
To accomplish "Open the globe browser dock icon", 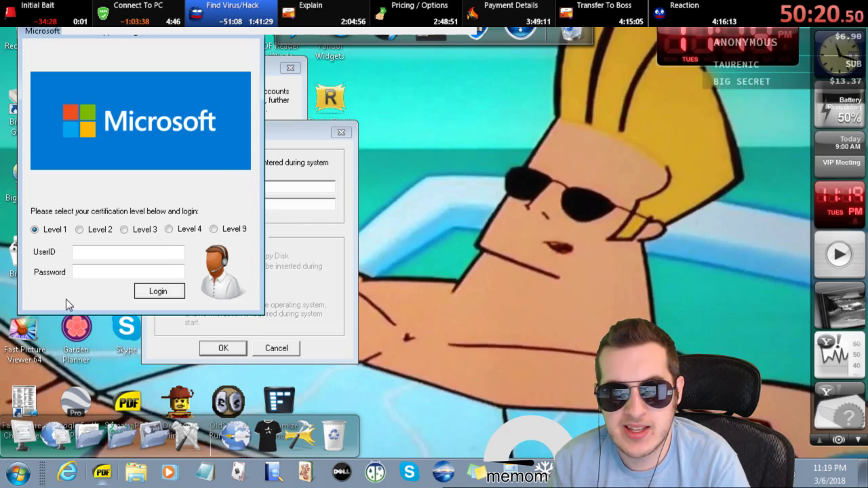I will click(x=235, y=435).
